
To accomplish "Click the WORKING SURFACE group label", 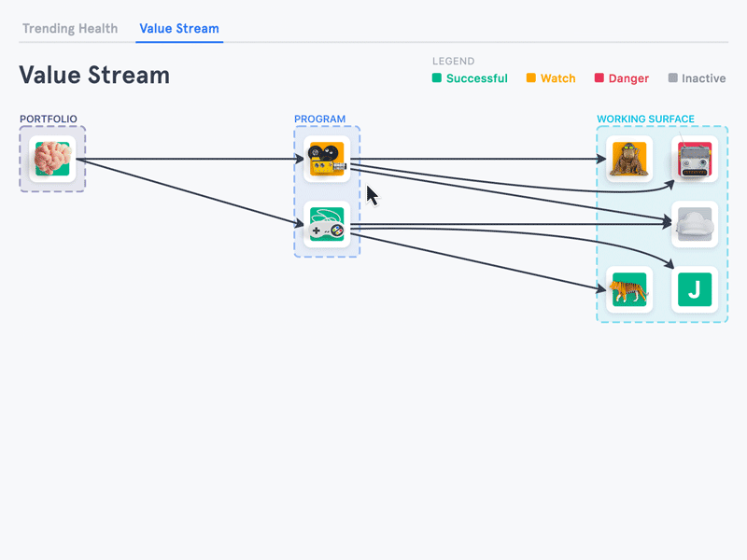I will [645, 119].
